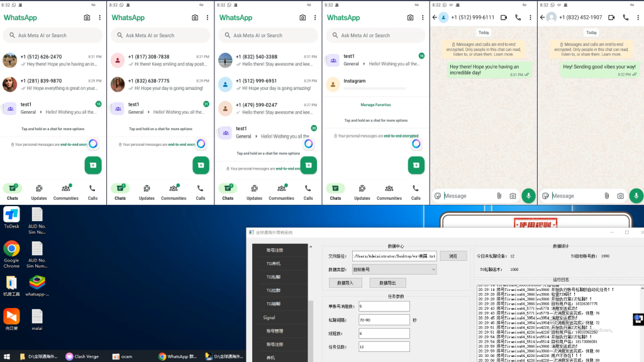Select TG养机 in the marketing tool sidebar
The height and width of the screenshot is (362, 644).
pyautogui.click(x=274, y=263)
